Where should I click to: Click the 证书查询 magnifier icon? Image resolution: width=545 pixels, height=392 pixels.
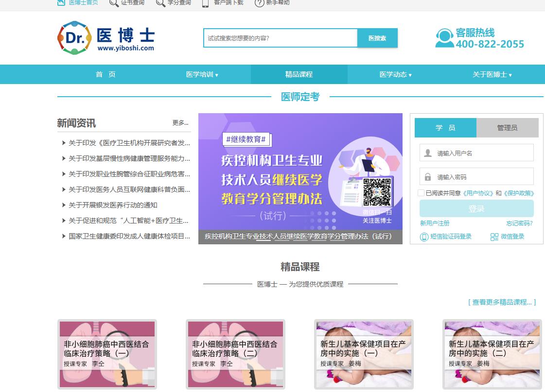[114, 3]
